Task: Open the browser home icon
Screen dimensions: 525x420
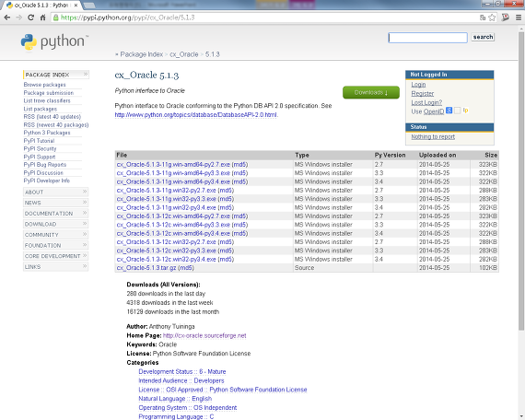Action: (x=43, y=17)
